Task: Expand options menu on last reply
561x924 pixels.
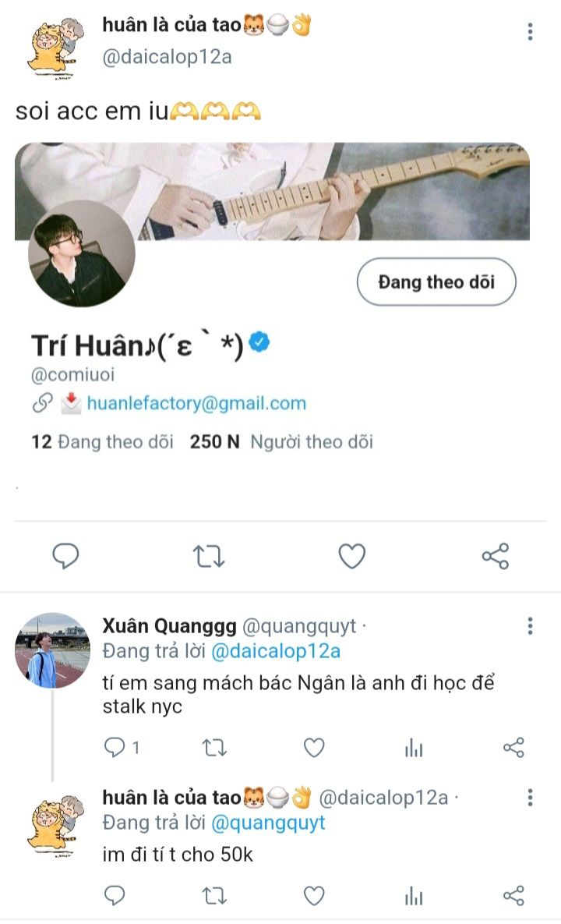Action: click(x=530, y=798)
